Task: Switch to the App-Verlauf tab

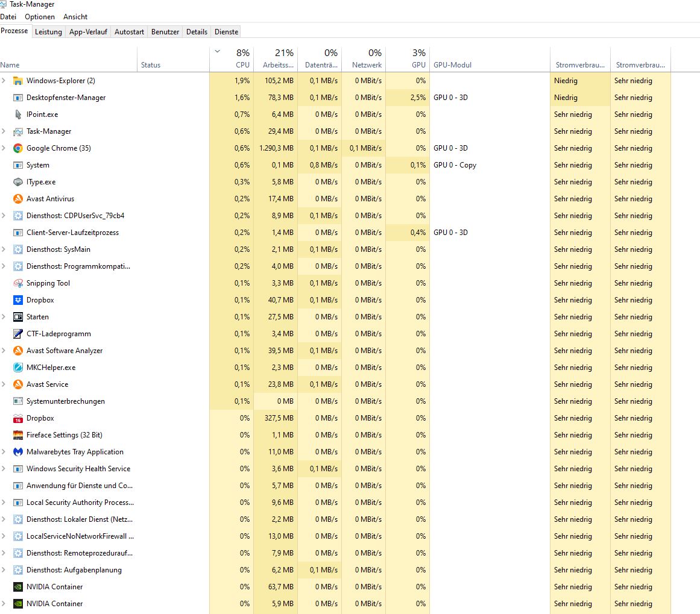Action: point(88,32)
